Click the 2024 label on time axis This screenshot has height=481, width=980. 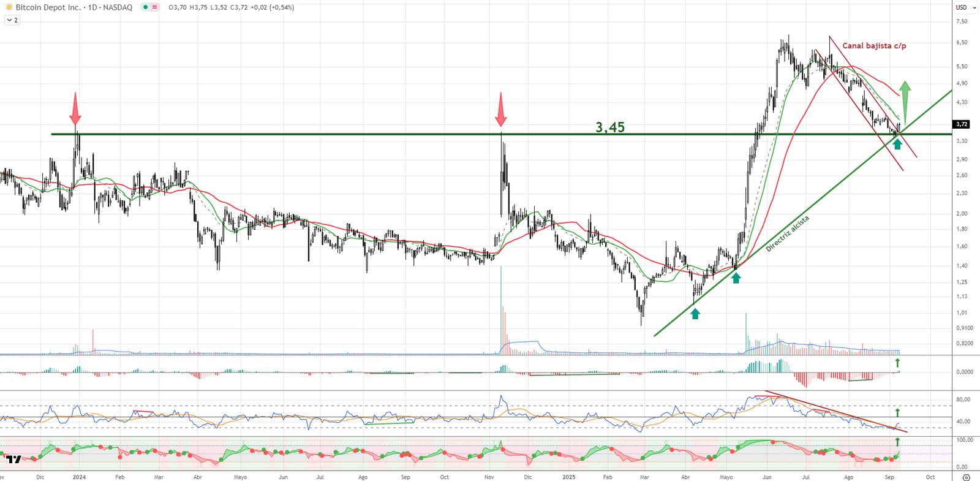[79, 477]
